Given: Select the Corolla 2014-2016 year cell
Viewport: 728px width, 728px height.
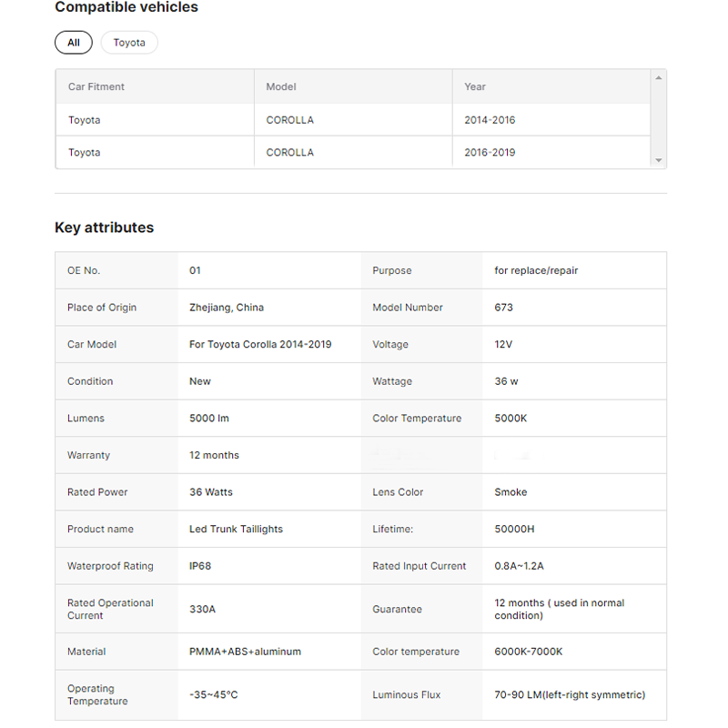Looking at the screenshot, I should [490, 120].
